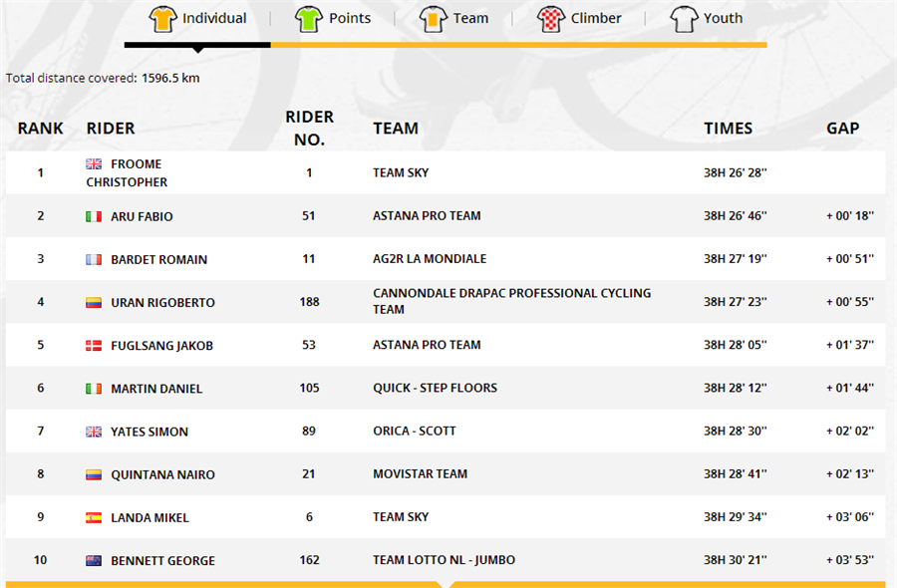Viewport: 897px width, 588px height.
Task: Click rider number 162
Action: [310, 560]
